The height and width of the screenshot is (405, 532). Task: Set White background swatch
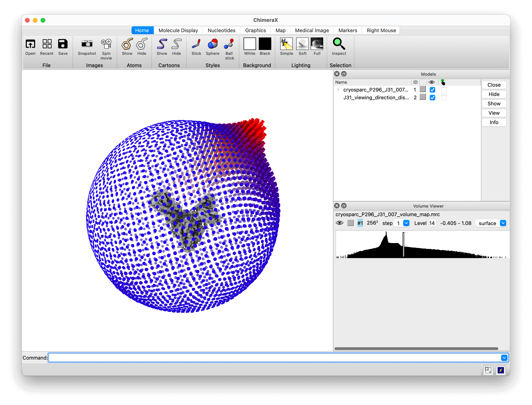pos(250,44)
